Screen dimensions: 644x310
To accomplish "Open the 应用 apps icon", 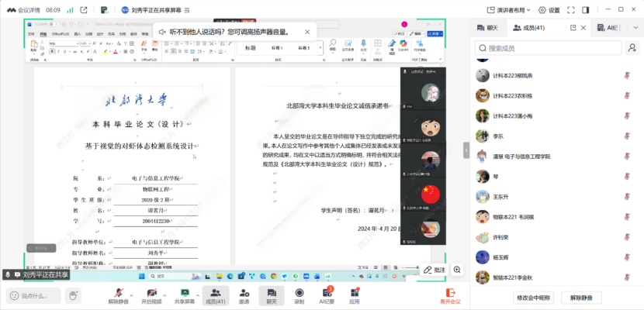I will pos(355,293).
